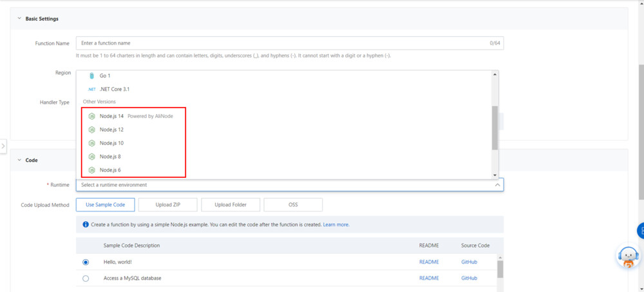Click the Node.js 6 hexagon icon

(x=91, y=170)
